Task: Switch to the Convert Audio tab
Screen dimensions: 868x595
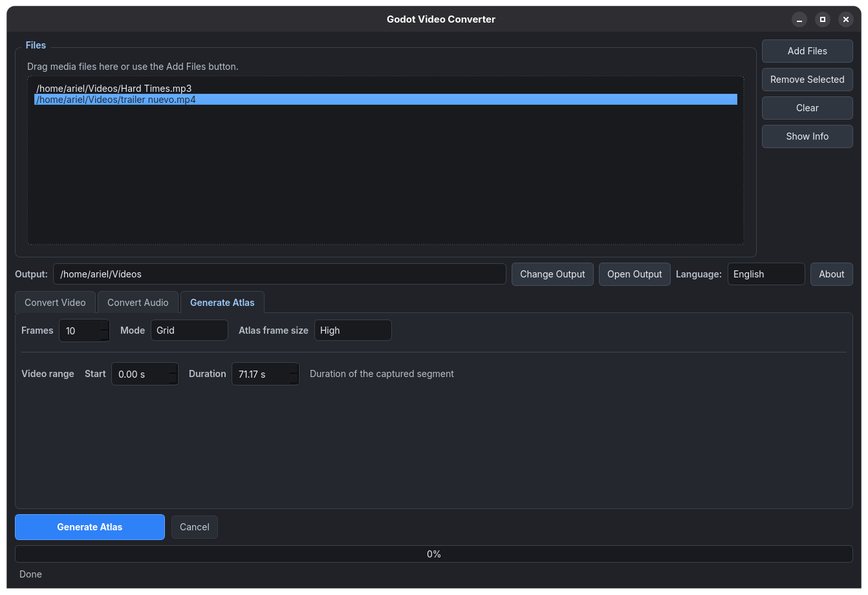Action: (x=138, y=303)
